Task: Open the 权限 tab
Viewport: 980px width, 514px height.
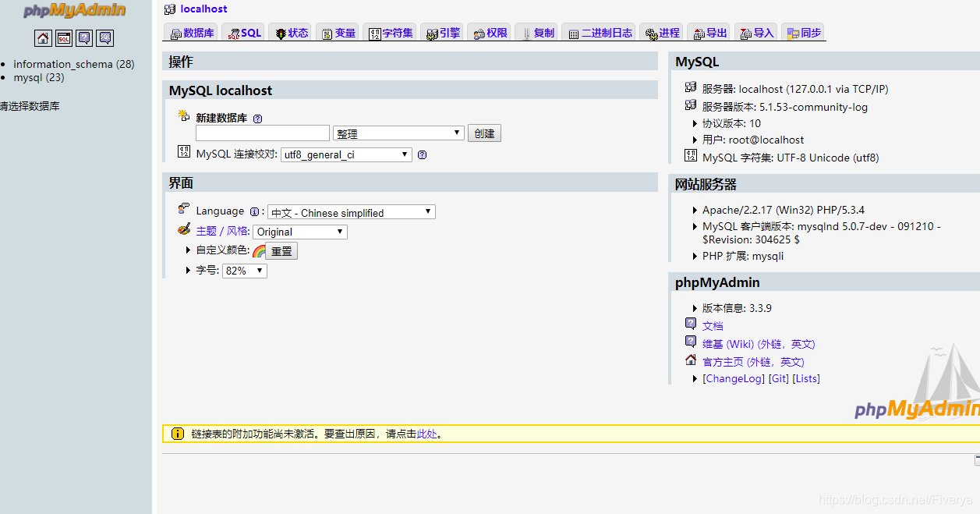Action: click(490, 33)
